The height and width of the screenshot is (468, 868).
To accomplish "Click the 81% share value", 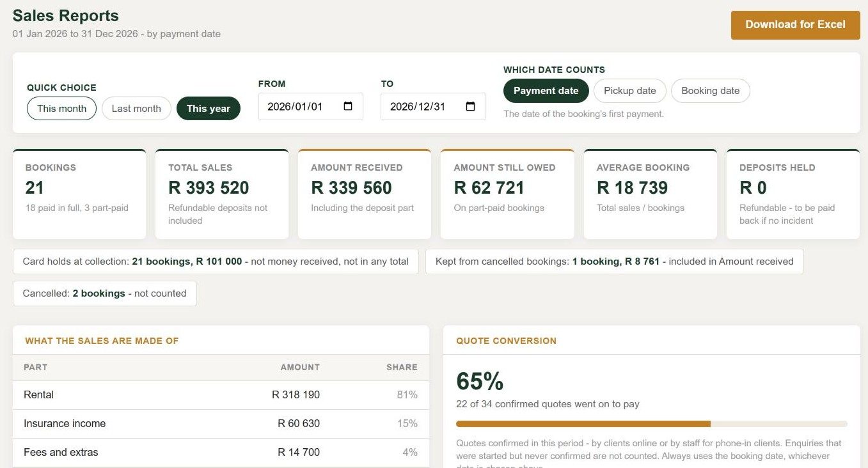I will point(407,395).
